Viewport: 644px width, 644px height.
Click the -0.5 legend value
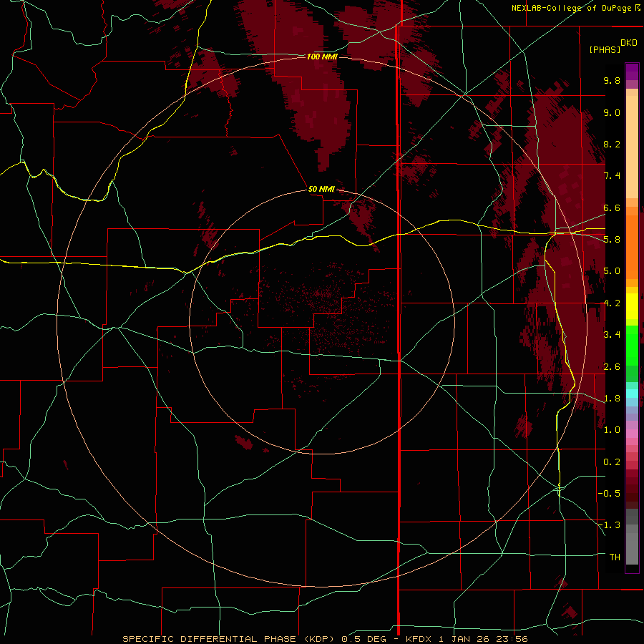(x=609, y=494)
